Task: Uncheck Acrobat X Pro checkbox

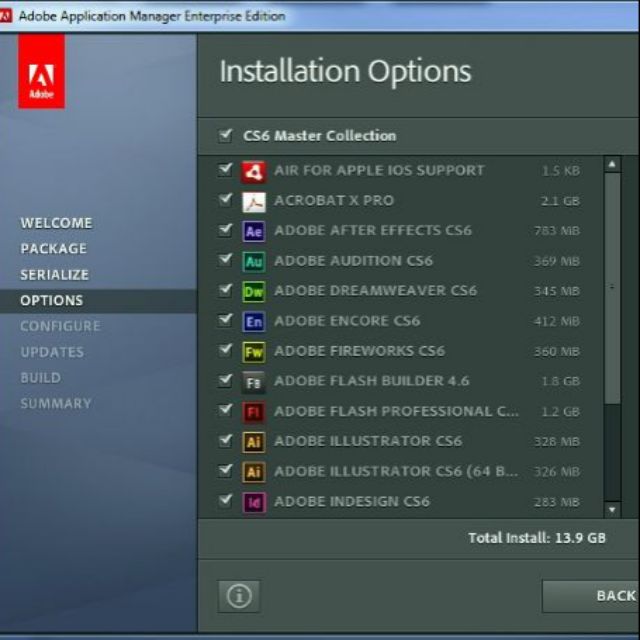Action: pyautogui.click(x=225, y=199)
